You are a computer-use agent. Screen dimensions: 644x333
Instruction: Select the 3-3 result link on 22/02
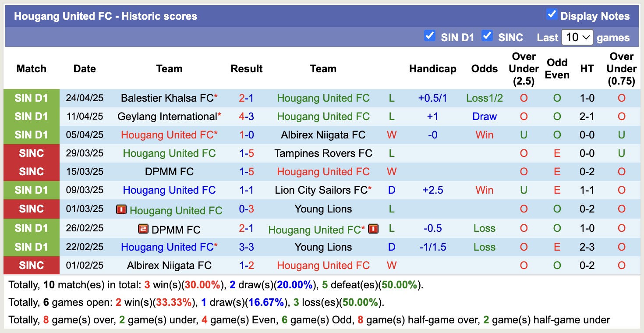tap(247, 247)
